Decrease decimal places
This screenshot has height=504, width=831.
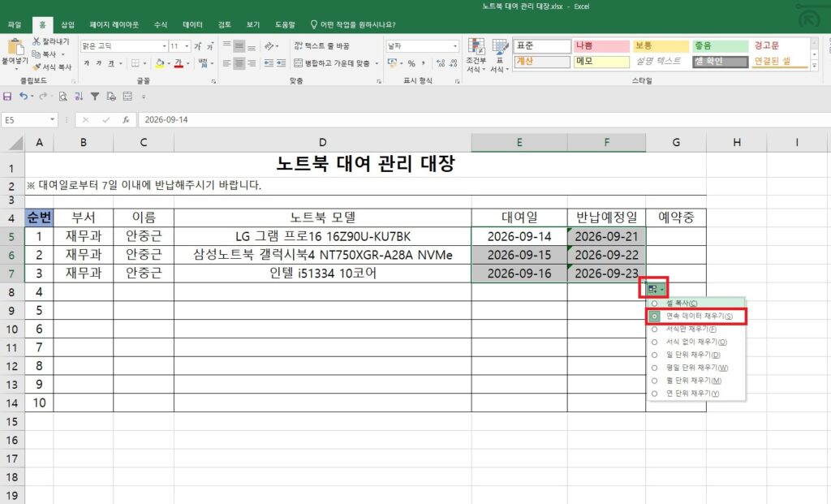pos(453,63)
